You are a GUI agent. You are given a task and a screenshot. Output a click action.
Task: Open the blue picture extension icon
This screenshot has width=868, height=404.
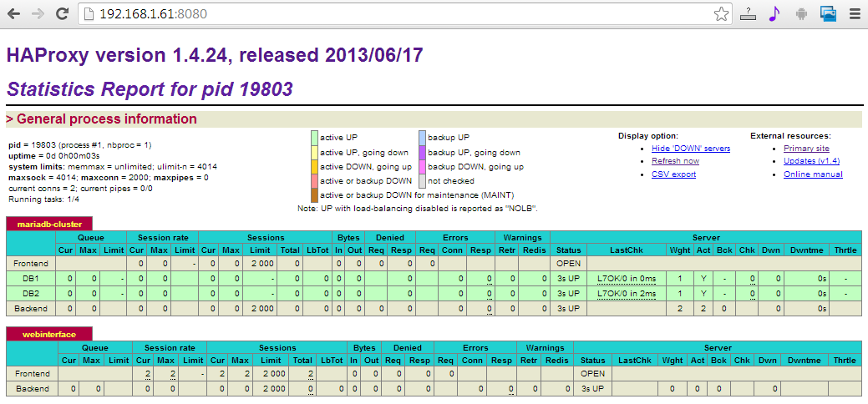tap(828, 14)
